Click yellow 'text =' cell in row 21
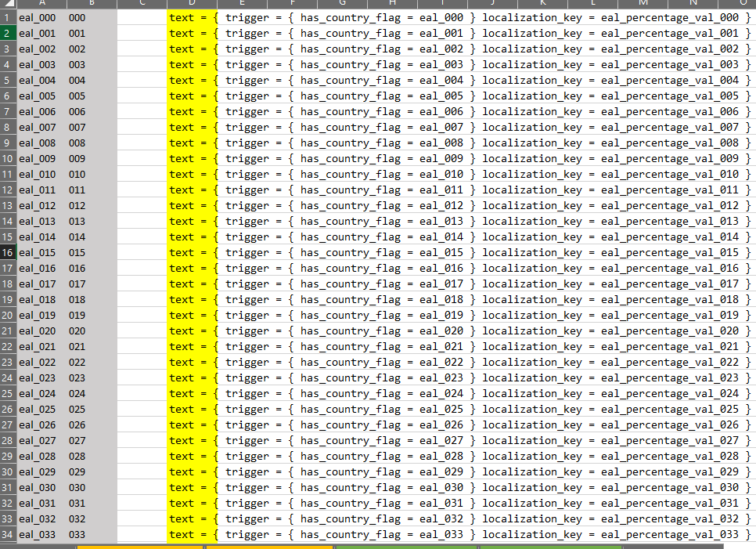The height and width of the screenshot is (549, 756). point(193,331)
